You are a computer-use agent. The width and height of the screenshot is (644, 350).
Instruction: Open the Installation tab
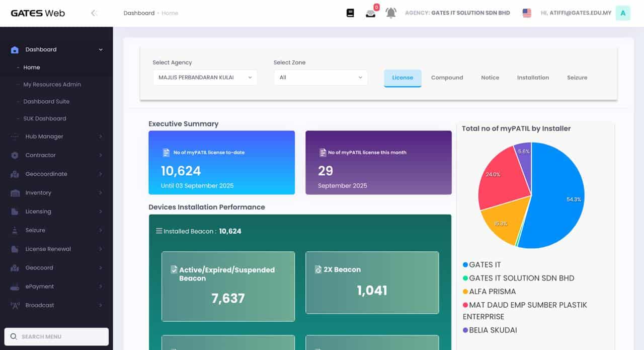click(x=533, y=78)
